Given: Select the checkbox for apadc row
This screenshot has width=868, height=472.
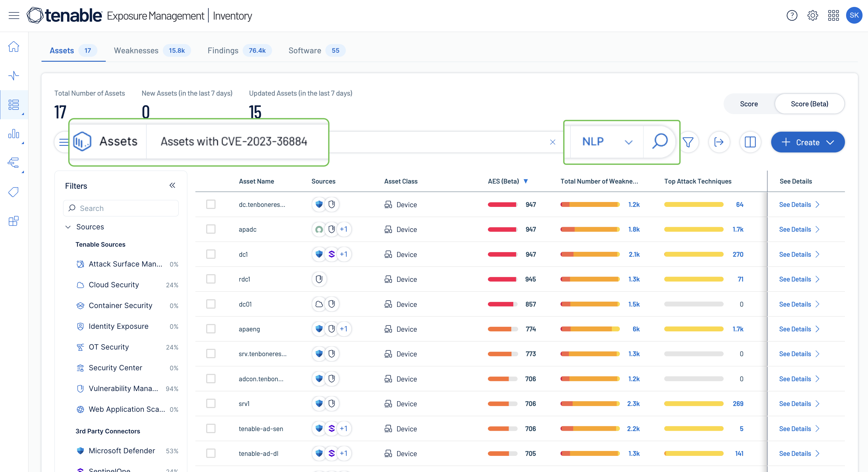Looking at the screenshot, I should coord(211,229).
